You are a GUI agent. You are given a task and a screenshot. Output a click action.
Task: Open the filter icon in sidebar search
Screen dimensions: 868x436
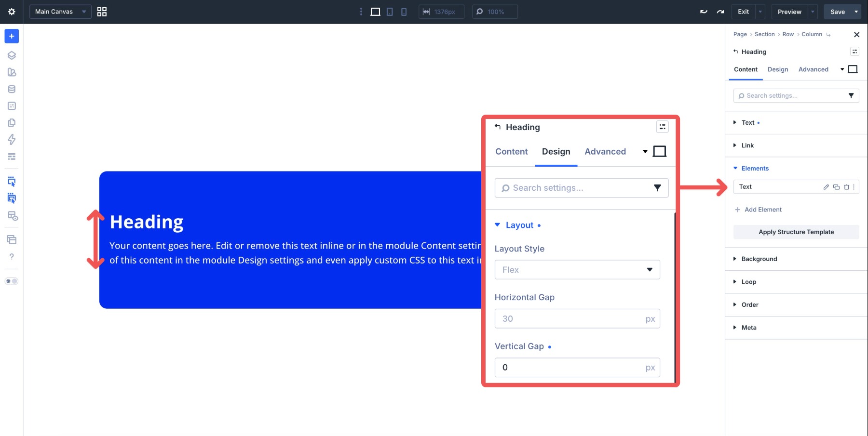click(x=851, y=95)
